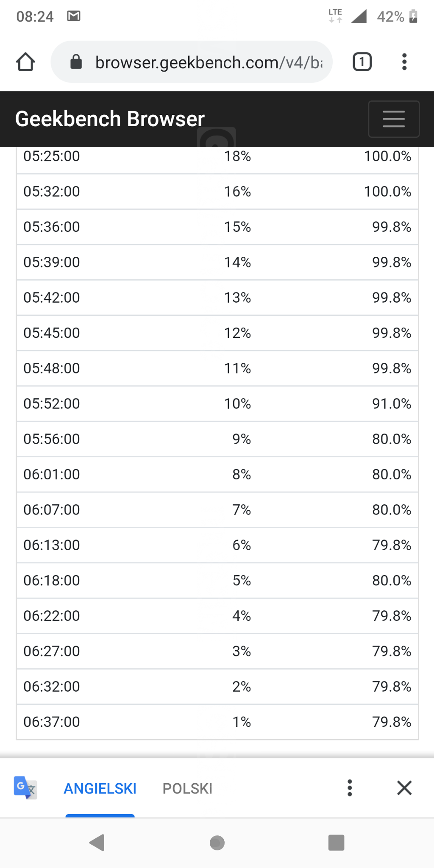Tap the mail notification icon in status bar
Screen dimensions: 434x868
[x=74, y=16]
